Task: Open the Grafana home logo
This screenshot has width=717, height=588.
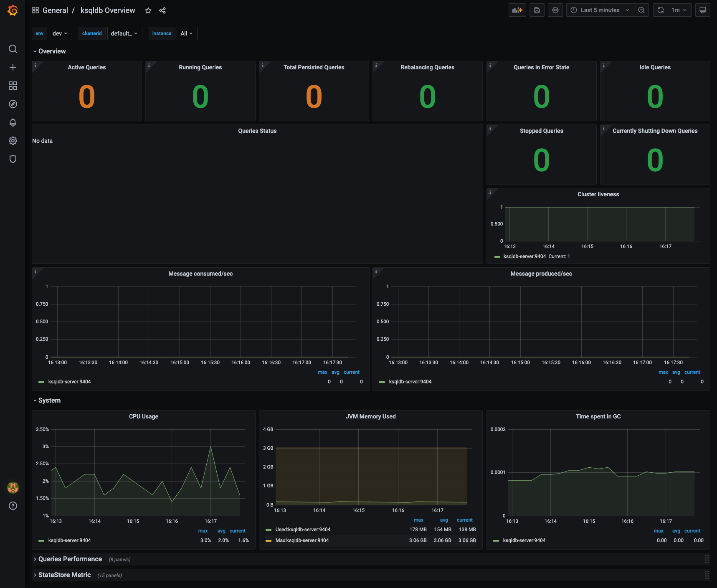Action: click(13, 10)
